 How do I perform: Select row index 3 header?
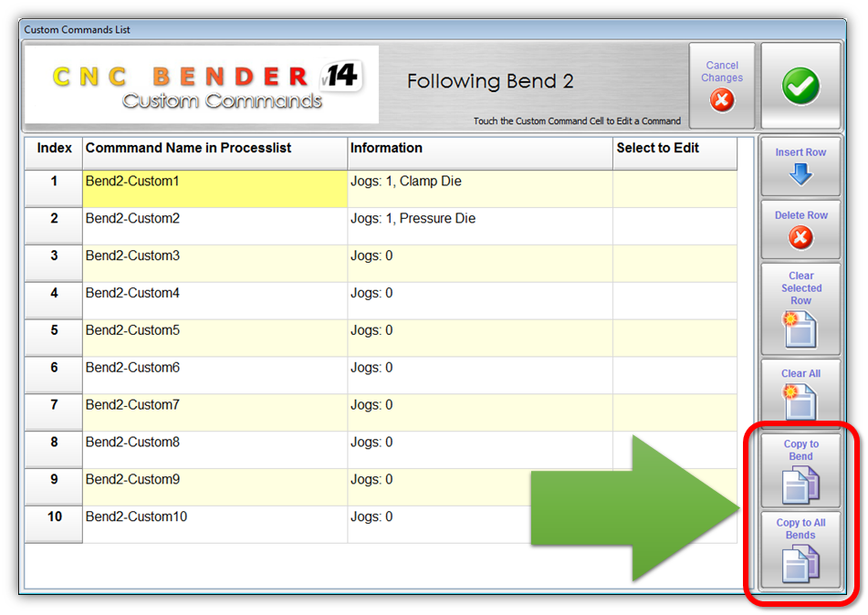[54, 264]
